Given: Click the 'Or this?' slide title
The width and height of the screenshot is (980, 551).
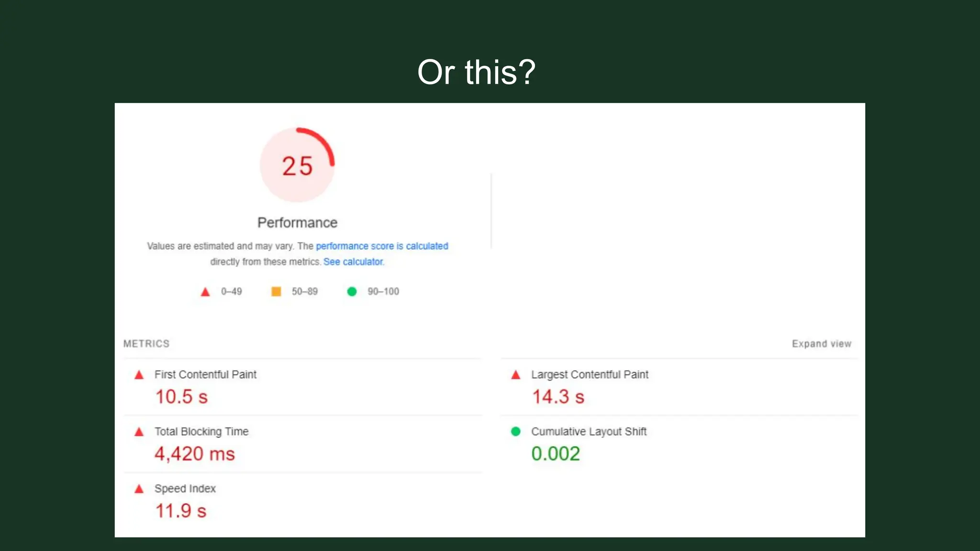Looking at the screenshot, I should click(476, 73).
